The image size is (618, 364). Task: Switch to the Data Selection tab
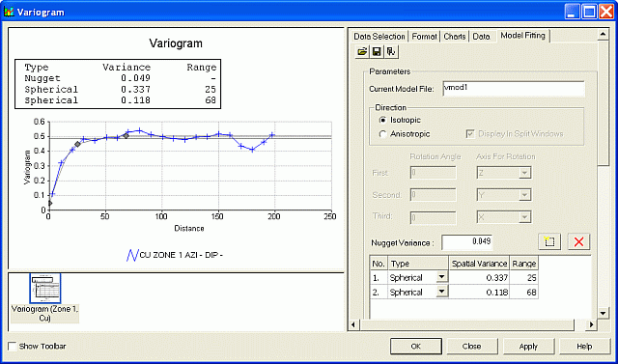(379, 37)
